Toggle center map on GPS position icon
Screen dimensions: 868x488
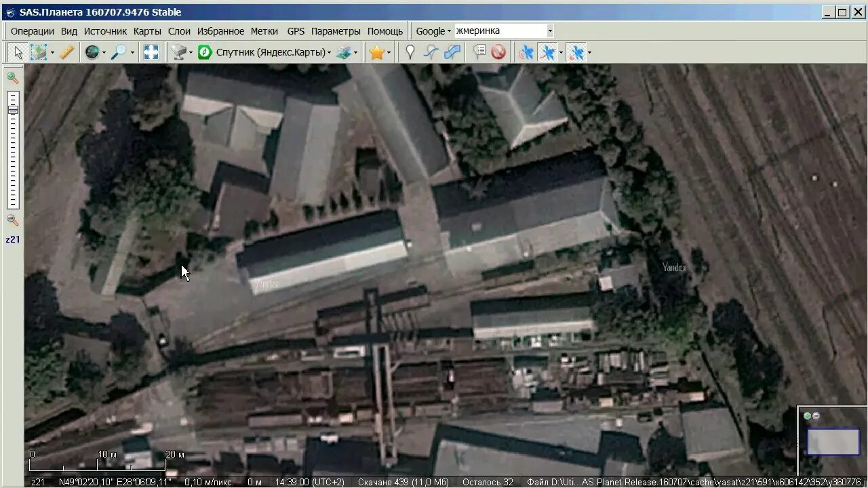[576, 52]
